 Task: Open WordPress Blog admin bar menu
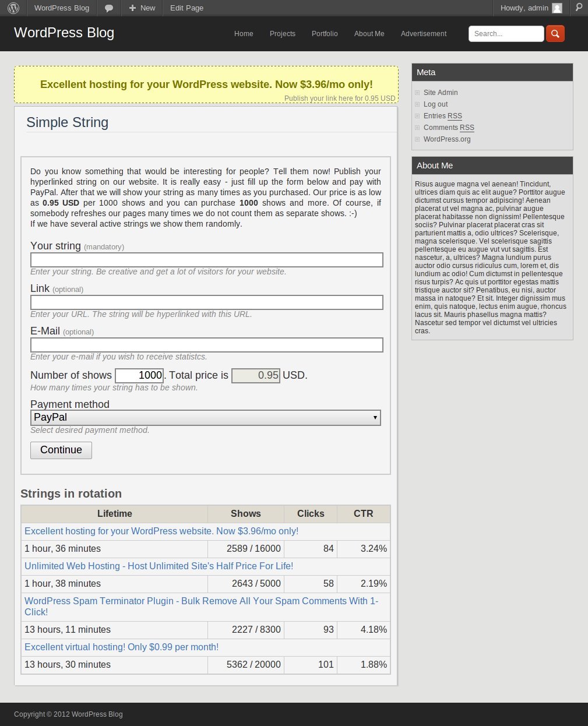coord(62,8)
